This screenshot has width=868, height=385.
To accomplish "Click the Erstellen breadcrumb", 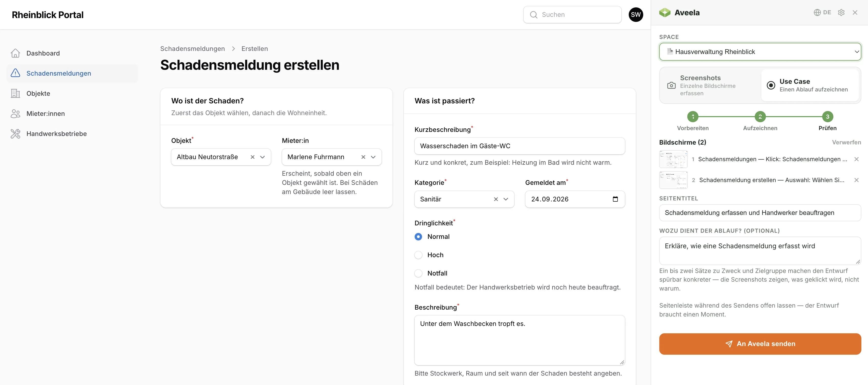I will click(x=254, y=49).
